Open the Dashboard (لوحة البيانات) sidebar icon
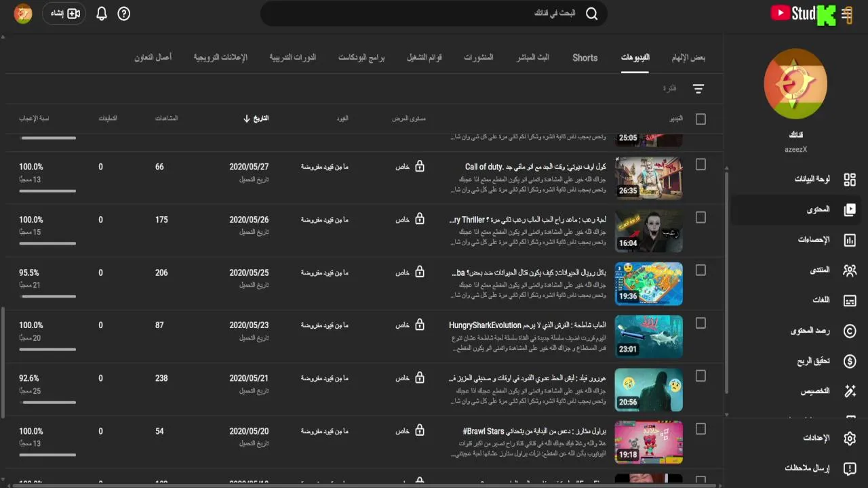This screenshot has width=868, height=488. click(x=850, y=180)
